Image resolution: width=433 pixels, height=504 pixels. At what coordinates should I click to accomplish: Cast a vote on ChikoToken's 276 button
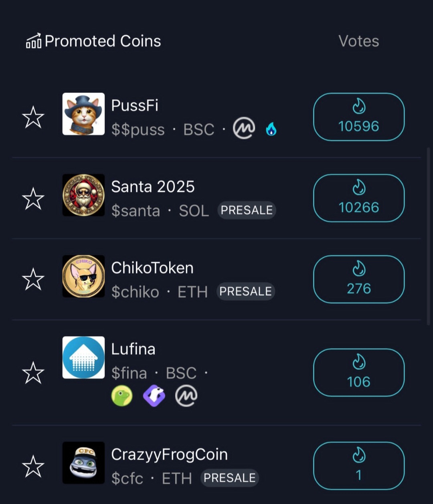click(x=359, y=279)
